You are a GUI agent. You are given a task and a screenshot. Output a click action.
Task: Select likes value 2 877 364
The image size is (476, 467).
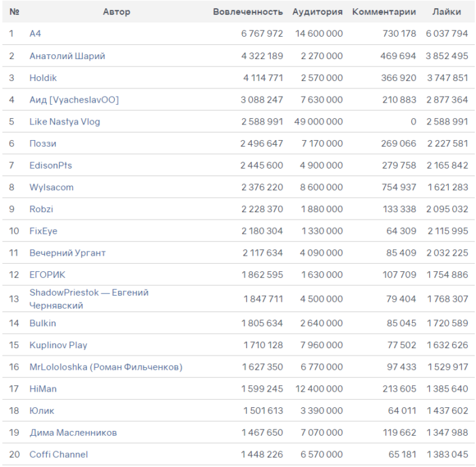click(x=447, y=99)
